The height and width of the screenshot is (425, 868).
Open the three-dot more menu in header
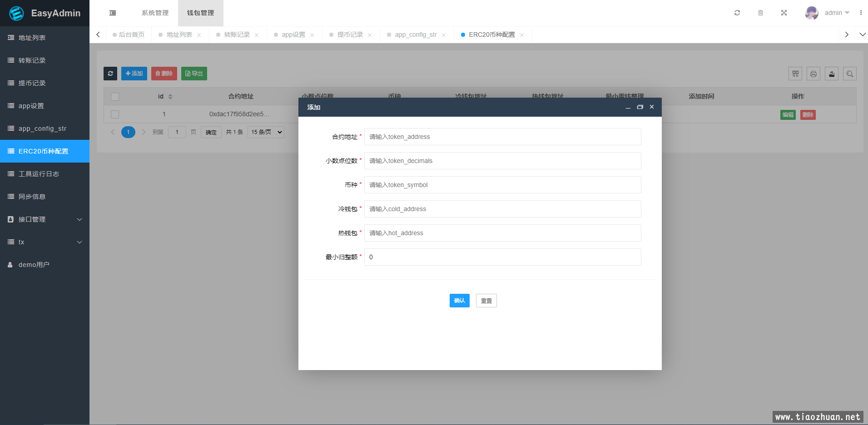point(861,13)
